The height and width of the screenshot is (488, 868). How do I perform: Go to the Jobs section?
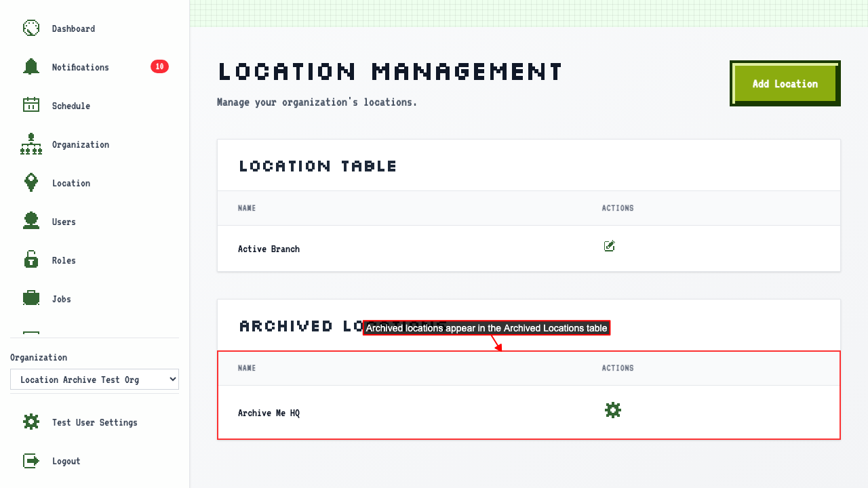(x=95, y=299)
